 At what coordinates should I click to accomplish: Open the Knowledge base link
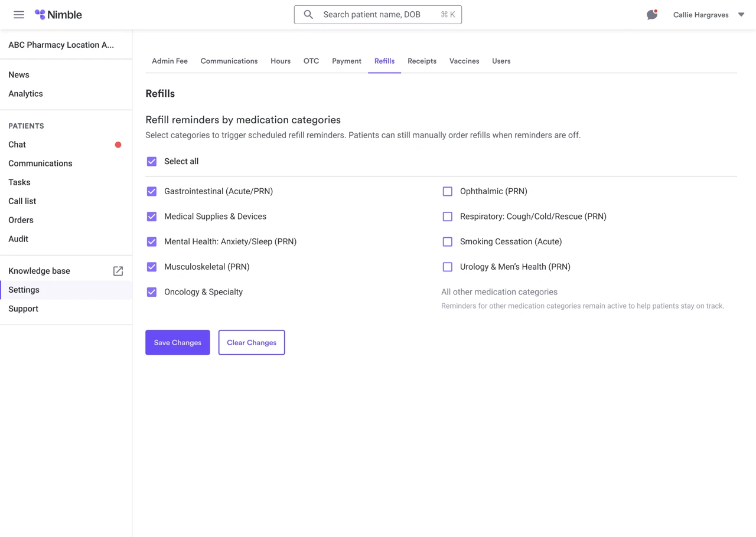(39, 271)
